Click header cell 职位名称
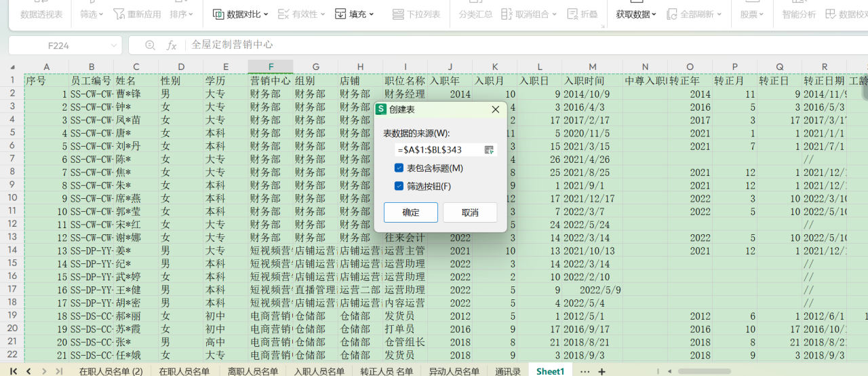Image resolution: width=868 pixels, height=376 pixels. (405, 81)
